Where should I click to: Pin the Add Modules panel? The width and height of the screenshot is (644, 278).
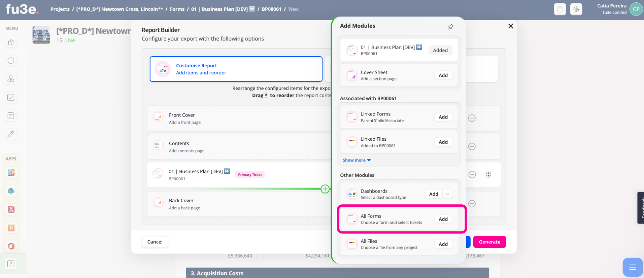pos(450,27)
